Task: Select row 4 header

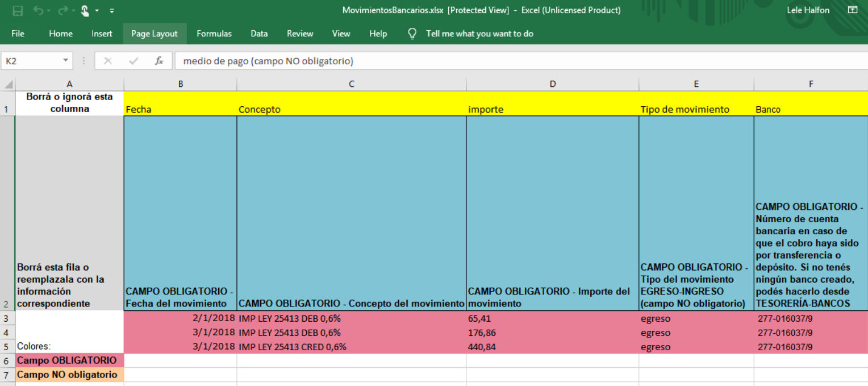Action: (x=7, y=333)
